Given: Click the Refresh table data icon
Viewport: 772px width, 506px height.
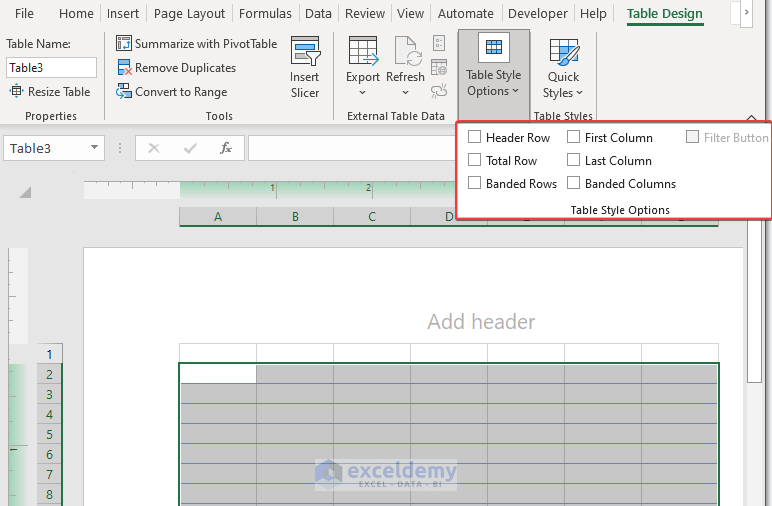Looking at the screenshot, I should [408, 51].
